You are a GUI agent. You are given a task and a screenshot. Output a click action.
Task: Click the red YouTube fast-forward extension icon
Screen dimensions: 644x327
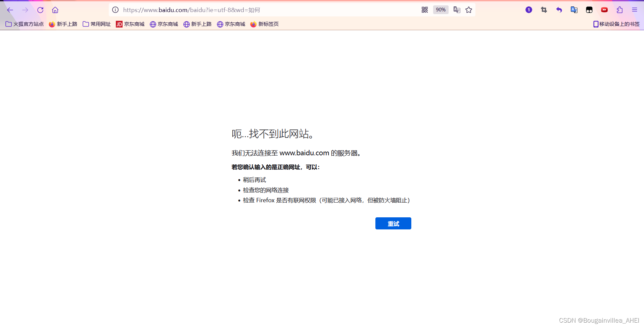point(604,10)
